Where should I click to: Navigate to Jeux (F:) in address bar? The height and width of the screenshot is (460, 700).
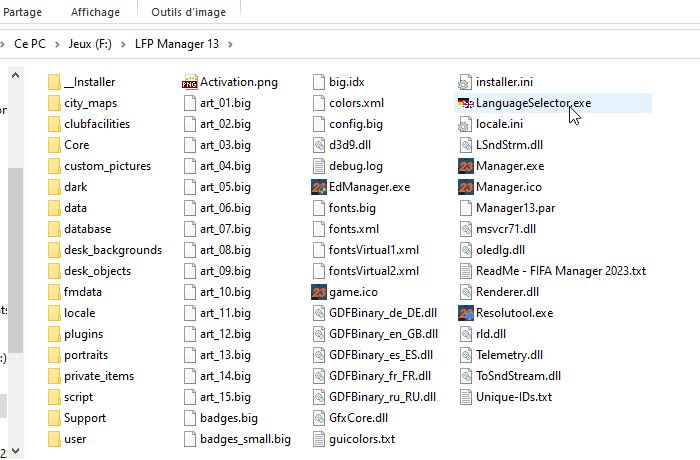[x=90, y=44]
